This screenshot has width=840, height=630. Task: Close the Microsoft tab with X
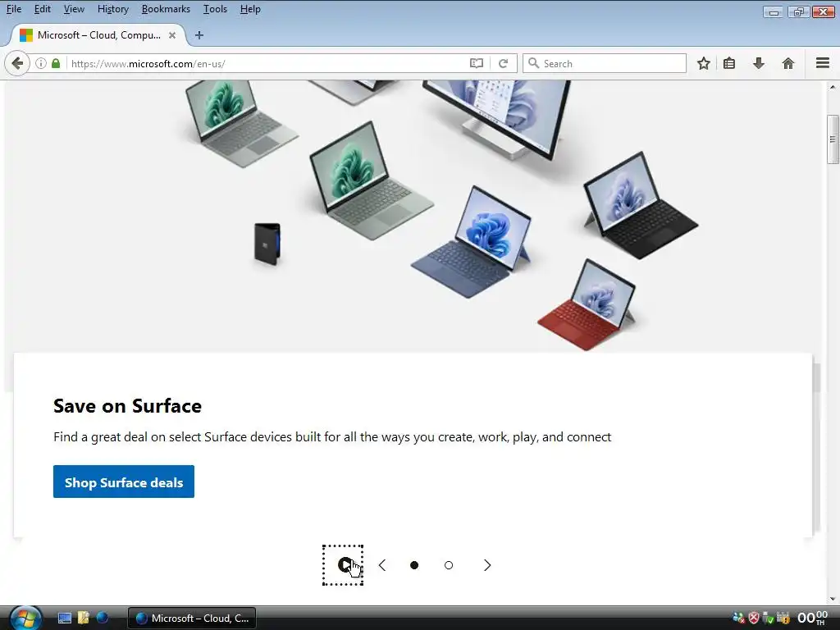pyautogui.click(x=172, y=35)
